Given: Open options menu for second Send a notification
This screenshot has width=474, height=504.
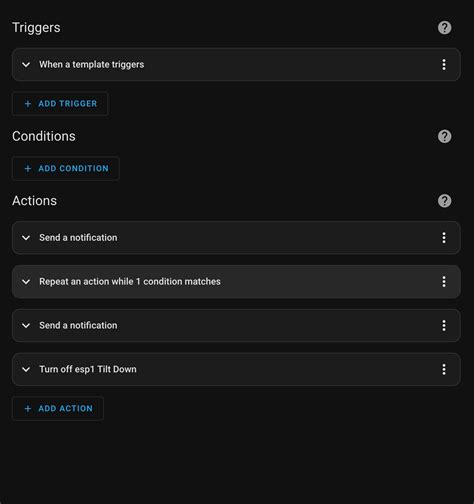Looking at the screenshot, I should pos(444,325).
